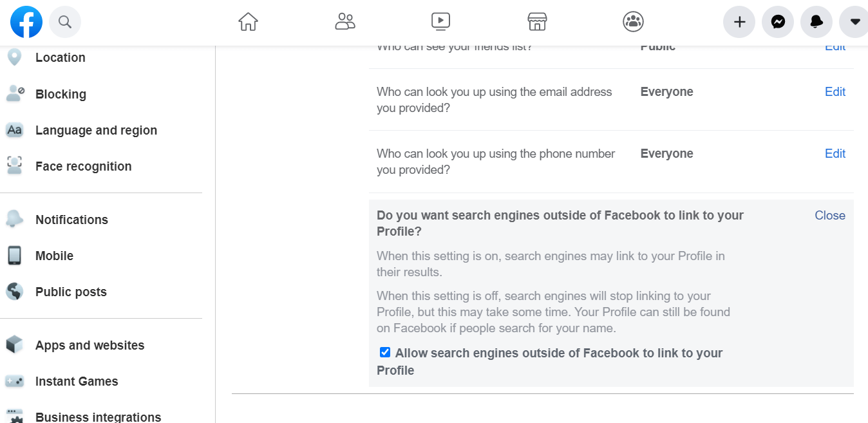Edit phone number lookup setting

tap(835, 154)
